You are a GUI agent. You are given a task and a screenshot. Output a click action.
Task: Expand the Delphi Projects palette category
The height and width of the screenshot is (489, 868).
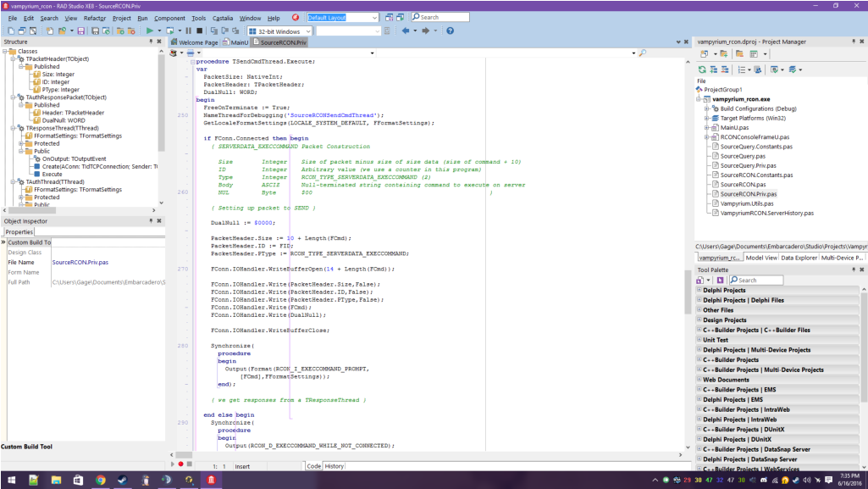point(699,290)
